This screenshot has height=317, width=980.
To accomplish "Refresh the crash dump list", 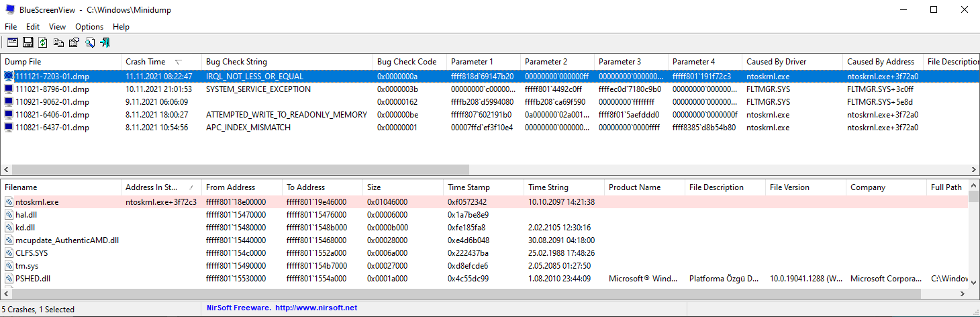I will [x=43, y=42].
